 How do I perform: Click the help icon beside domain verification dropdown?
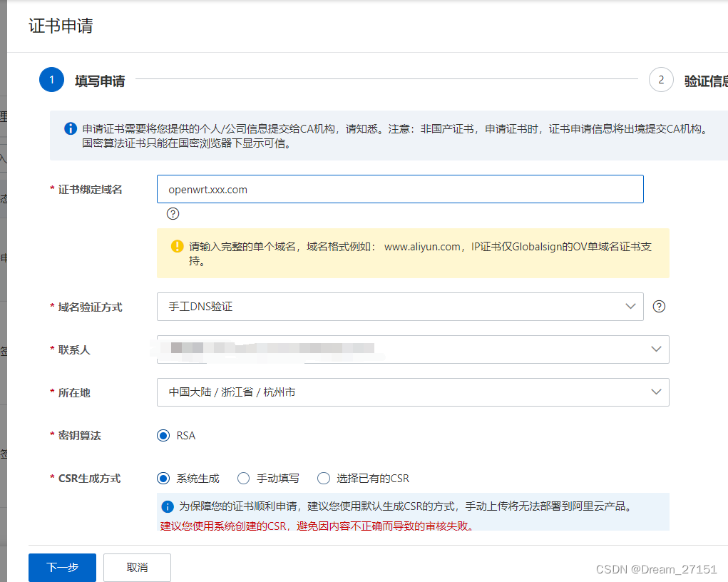[x=659, y=307]
